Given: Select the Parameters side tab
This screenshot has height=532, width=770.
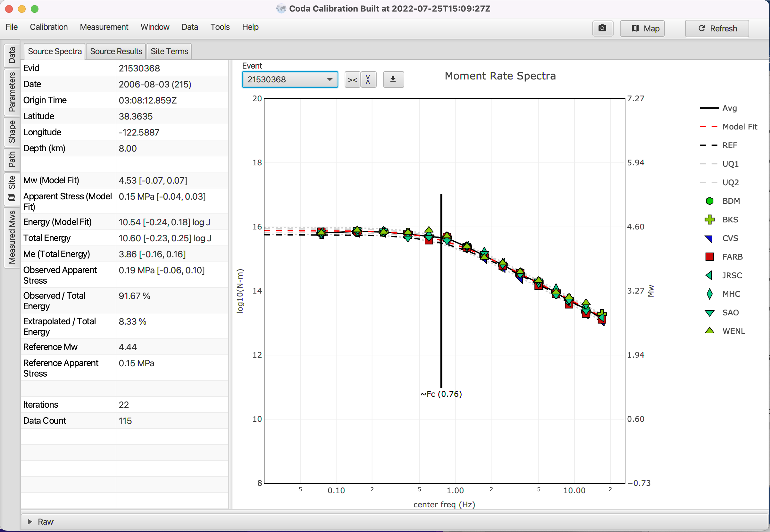Looking at the screenshot, I should tap(12, 92).
